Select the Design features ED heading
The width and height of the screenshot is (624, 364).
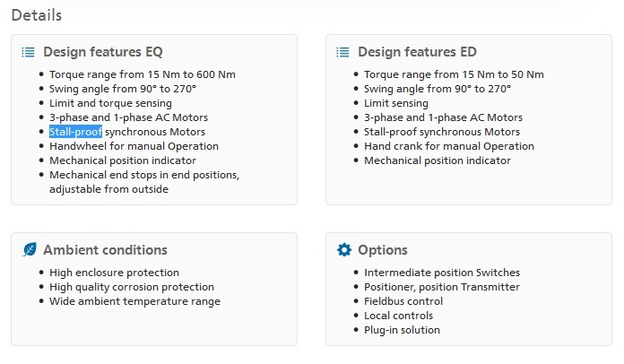pyautogui.click(x=417, y=52)
